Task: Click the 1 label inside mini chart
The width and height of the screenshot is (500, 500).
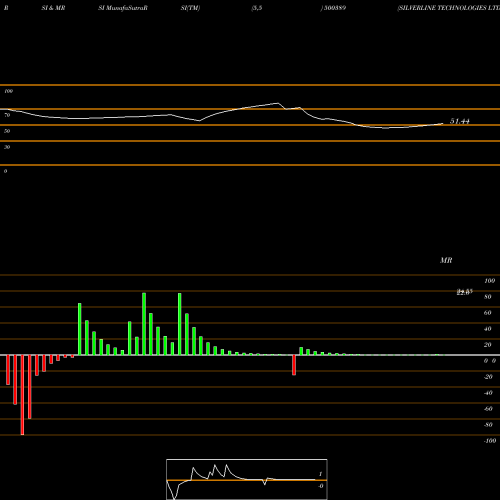Action: tap(320, 474)
